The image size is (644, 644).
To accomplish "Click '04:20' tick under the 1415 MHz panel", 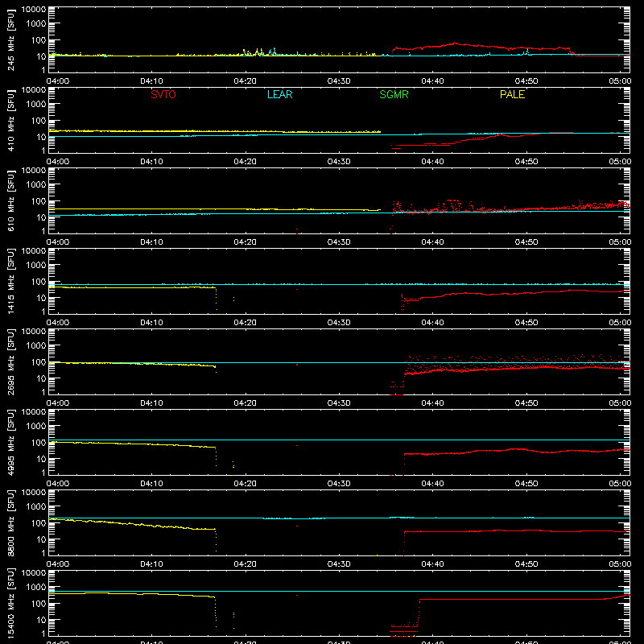I will (246, 323).
